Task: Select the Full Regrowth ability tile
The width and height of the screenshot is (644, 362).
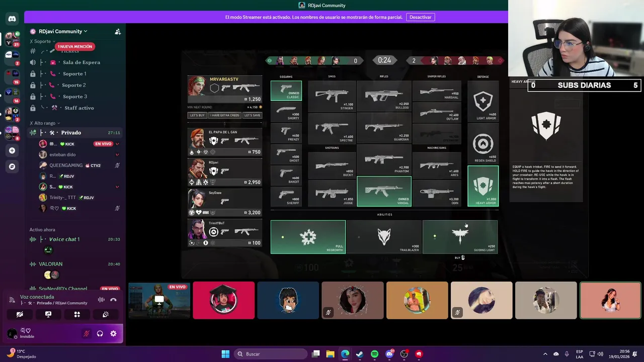Action: [308, 237]
